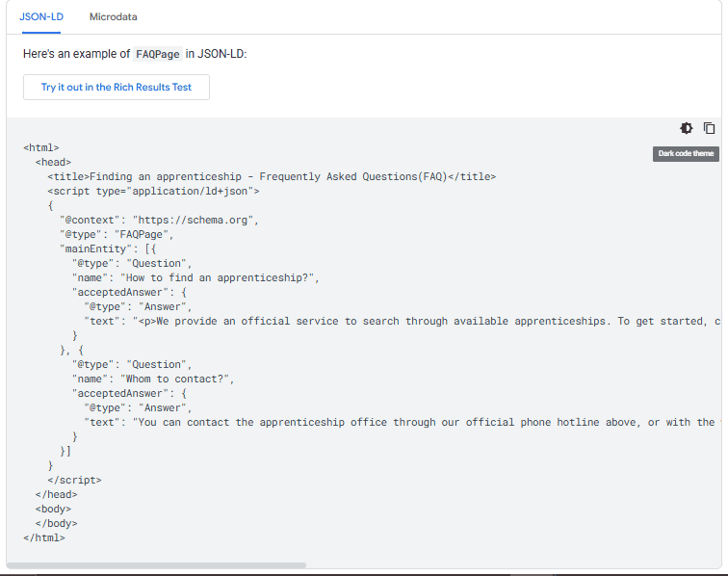This screenshot has width=728, height=576.
Task: Click the text line starting "<p>We provide an official service"
Action: tap(403, 321)
